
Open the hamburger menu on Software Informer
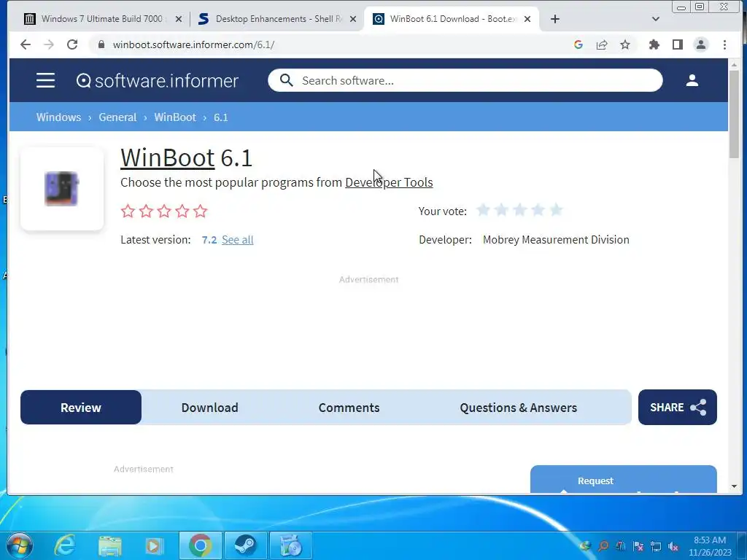tap(46, 80)
